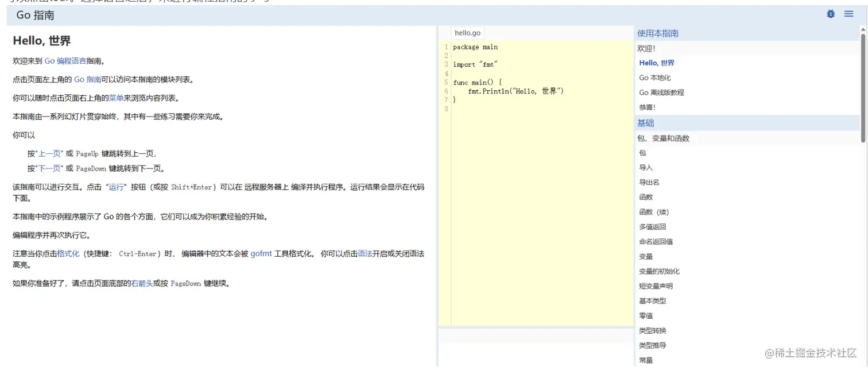Open the 多值返回 lesson entry
The height and width of the screenshot is (370, 868).
coord(653,227)
